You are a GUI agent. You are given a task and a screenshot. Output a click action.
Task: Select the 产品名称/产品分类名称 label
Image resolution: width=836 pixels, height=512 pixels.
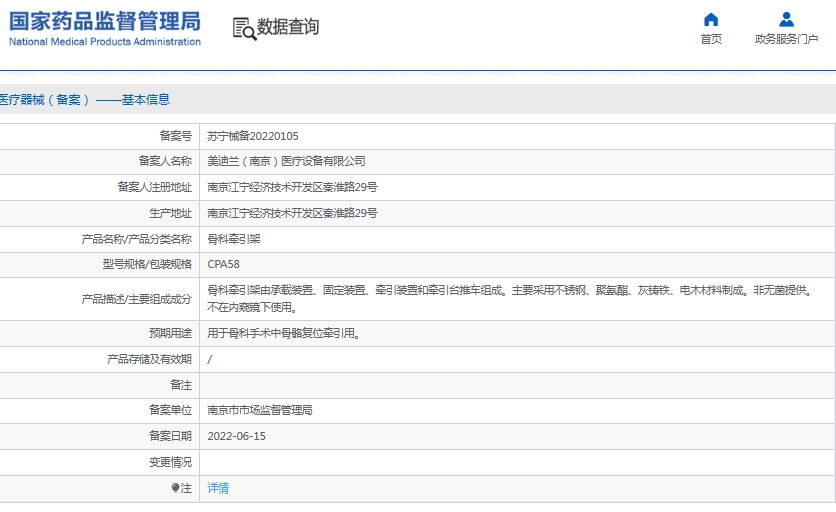pos(136,239)
